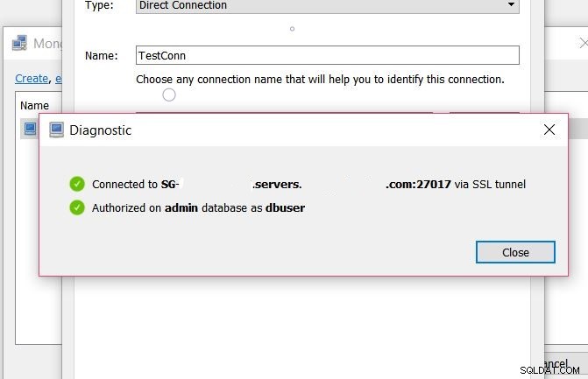Expand the Type dropdown arrow
Screen dimensions: 588x379
pos(511,4)
